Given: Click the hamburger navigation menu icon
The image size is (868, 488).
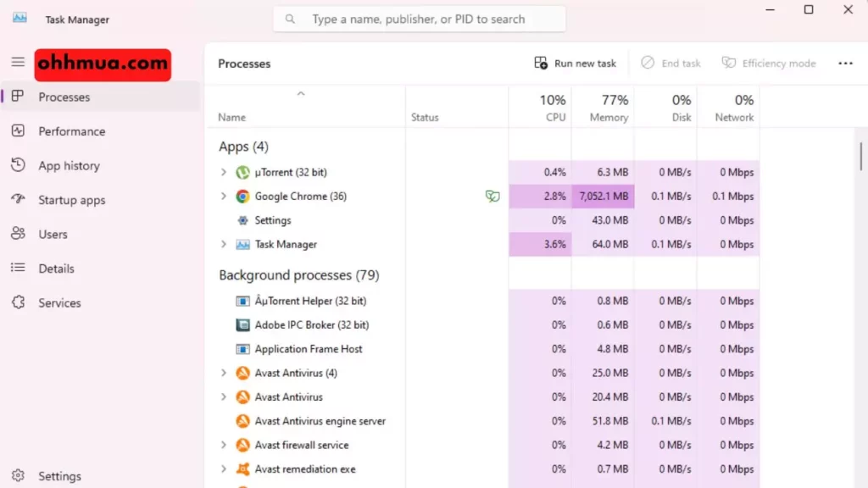Looking at the screenshot, I should pos(18,63).
